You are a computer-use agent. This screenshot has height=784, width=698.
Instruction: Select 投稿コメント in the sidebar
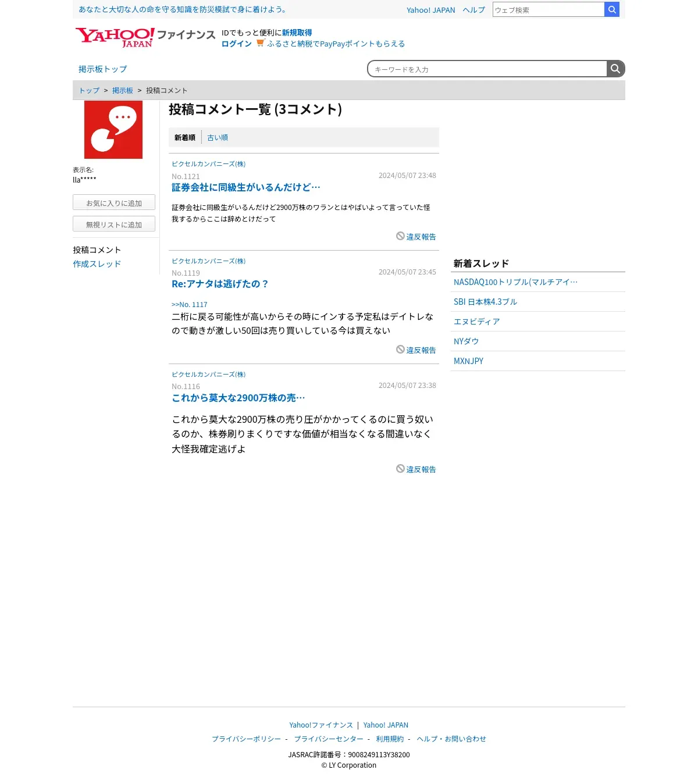(97, 250)
